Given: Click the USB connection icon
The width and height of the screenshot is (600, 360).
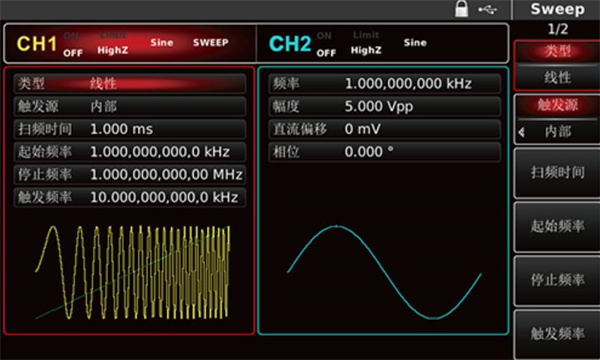Looking at the screenshot, I should click(488, 10).
